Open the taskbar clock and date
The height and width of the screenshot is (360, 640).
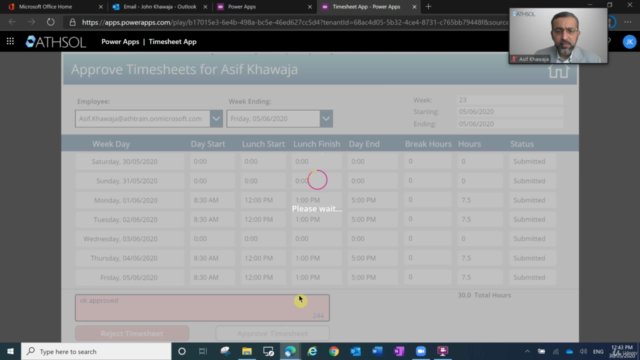point(622,351)
